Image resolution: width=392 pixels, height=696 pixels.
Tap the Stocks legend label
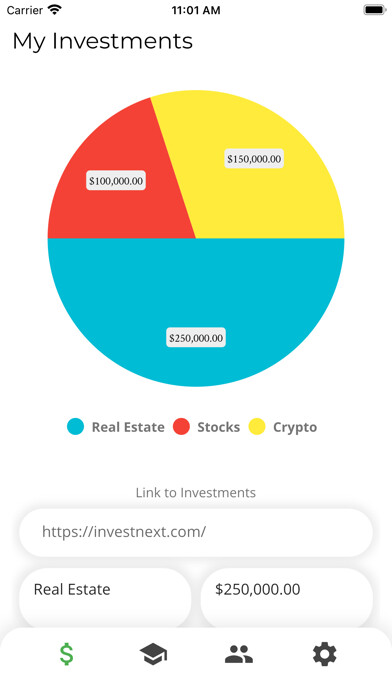tap(218, 427)
